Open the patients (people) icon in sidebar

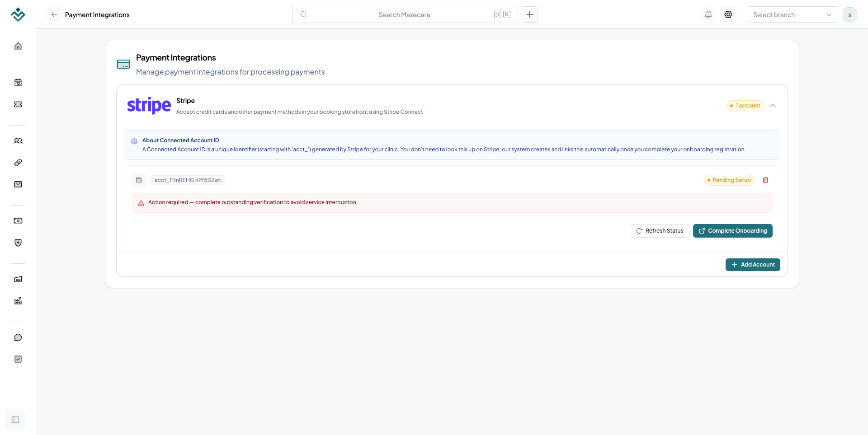(x=18, y=141)
